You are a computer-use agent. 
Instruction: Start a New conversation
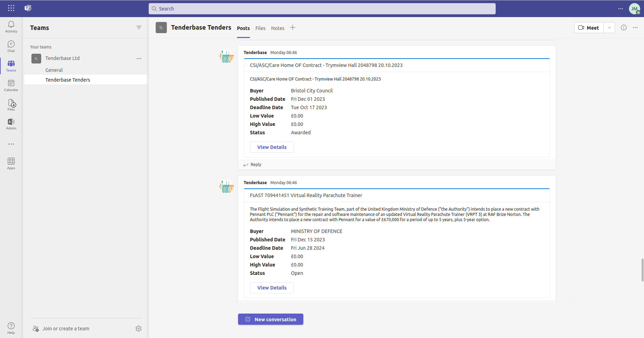[x=271, y=319]
